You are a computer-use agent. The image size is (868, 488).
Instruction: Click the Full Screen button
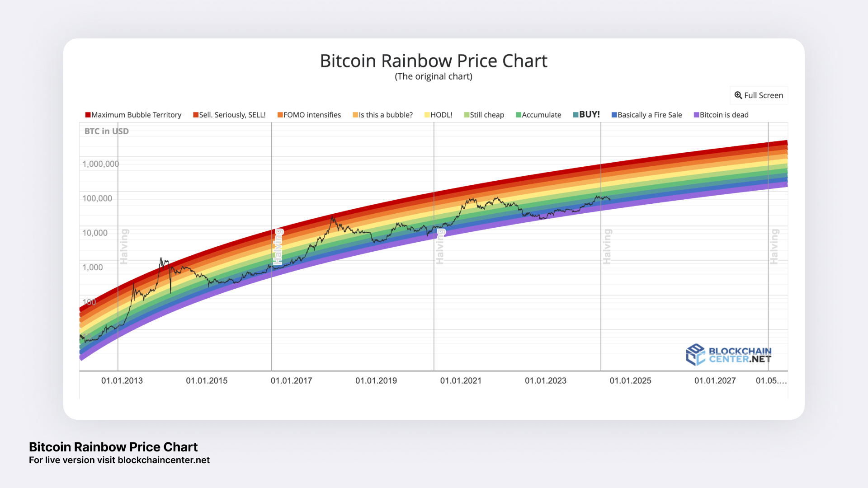coord(758,95)
